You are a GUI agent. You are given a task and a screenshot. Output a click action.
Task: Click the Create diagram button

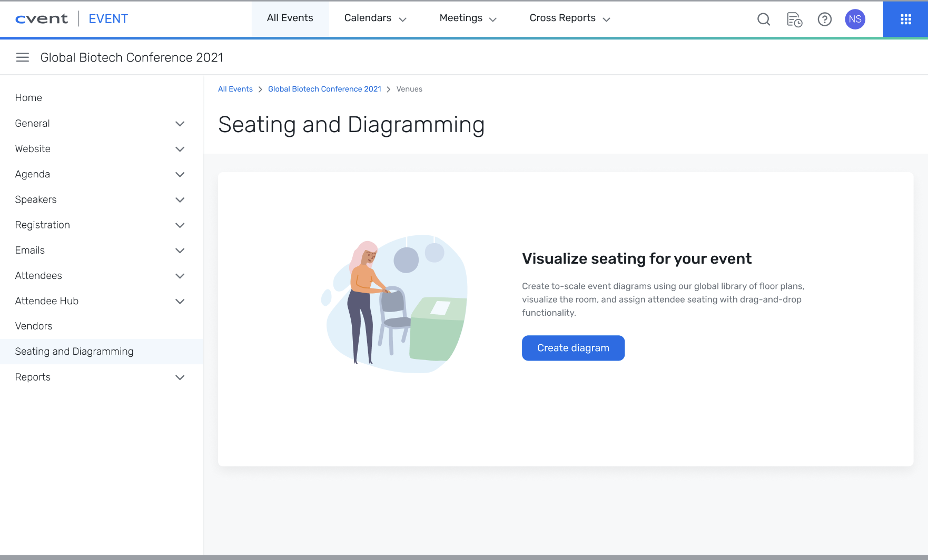573,348
